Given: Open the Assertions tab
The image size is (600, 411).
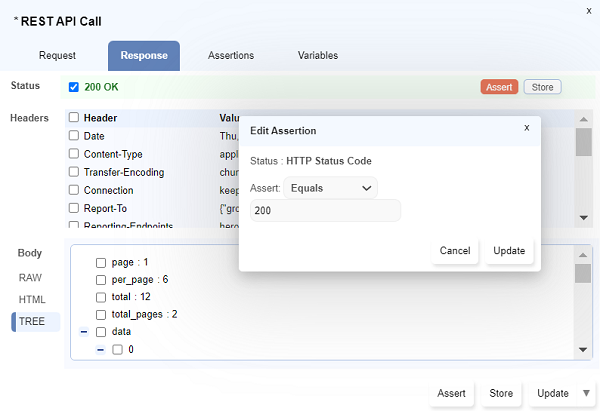Looking at the screenshot, I should (230, 56).
